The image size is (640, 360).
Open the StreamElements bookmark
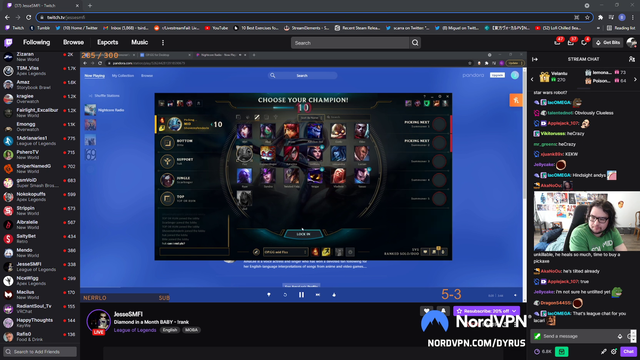coord(306,28)
